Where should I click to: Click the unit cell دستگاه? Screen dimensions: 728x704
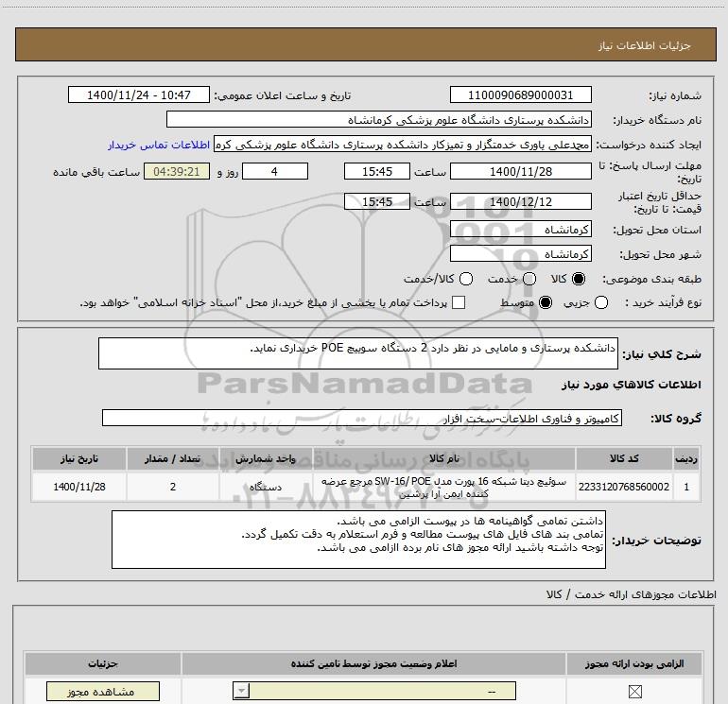coord(266,487)
